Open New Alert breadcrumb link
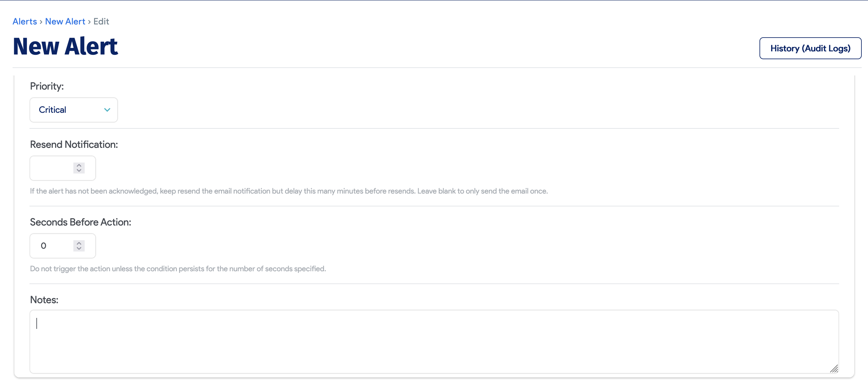 click(65, 22)
